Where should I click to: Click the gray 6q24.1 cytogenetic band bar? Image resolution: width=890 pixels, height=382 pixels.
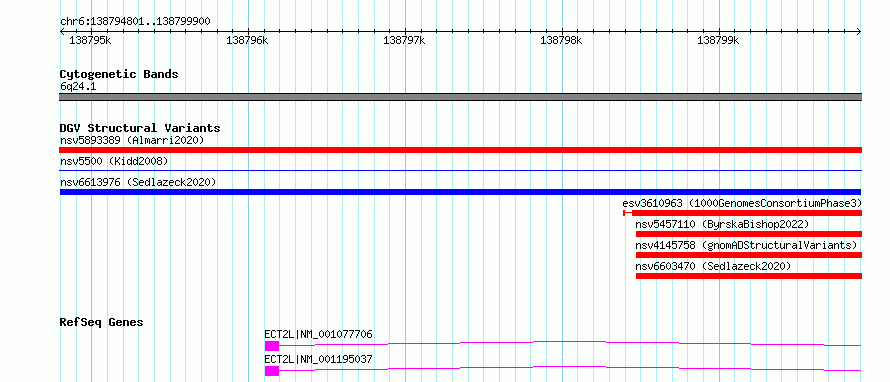coord(460,97)
